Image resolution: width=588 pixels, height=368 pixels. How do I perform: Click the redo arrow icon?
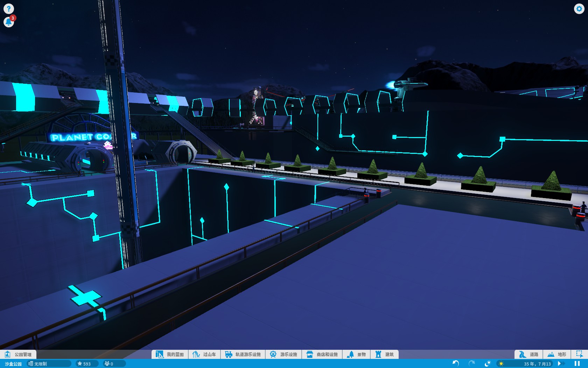[471, 363]
